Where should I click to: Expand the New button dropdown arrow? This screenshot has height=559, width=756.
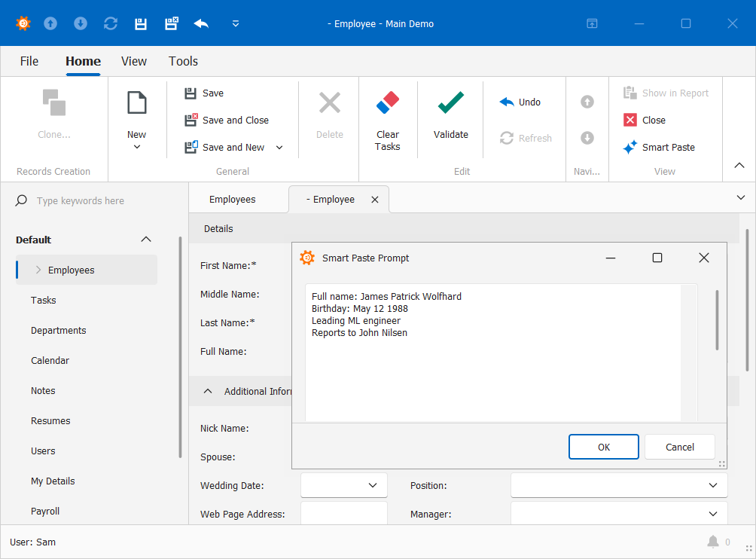(137, 147)
